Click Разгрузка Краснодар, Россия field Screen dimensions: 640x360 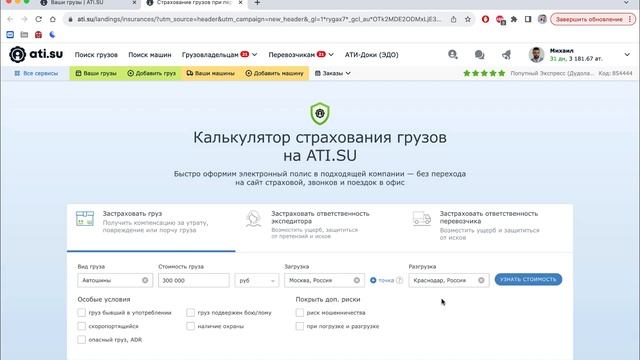click(449, 280)
